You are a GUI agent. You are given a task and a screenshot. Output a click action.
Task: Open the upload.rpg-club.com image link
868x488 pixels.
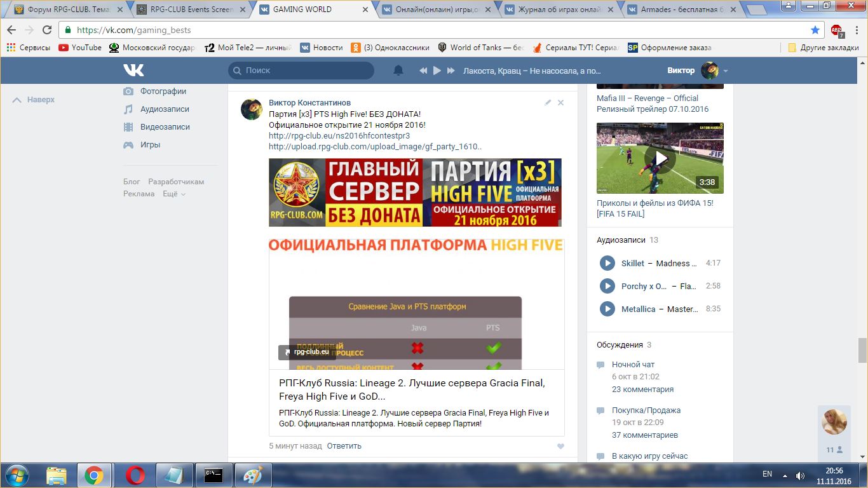click(375, 147)
